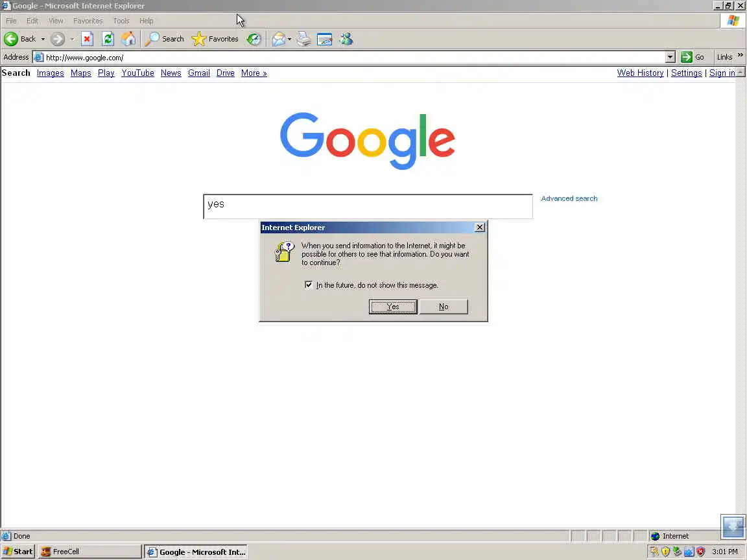Open the File menu
This screenshot has width=747, height=560.
pyautogui.click(x=11, y=21)
